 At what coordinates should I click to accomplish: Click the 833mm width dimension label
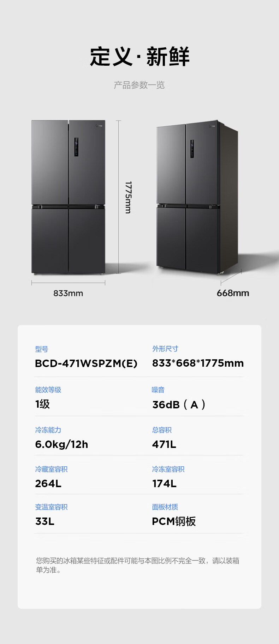[x=68, y=293]
